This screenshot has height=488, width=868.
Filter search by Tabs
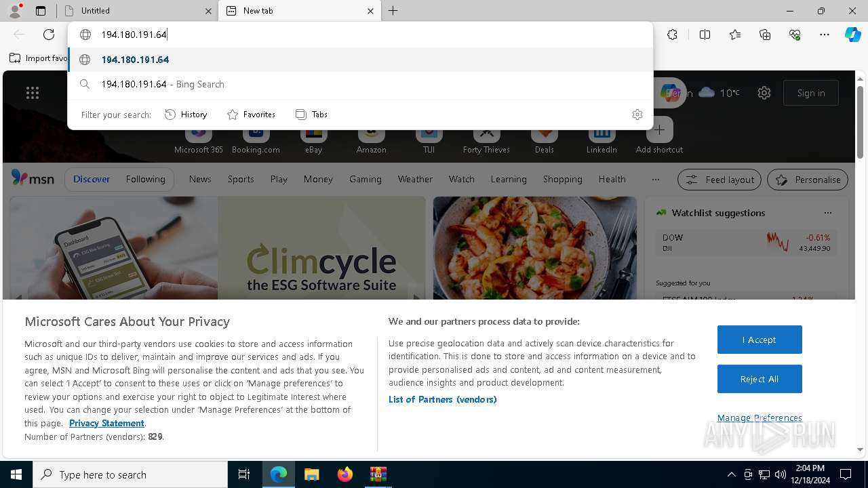coord(312,115)
